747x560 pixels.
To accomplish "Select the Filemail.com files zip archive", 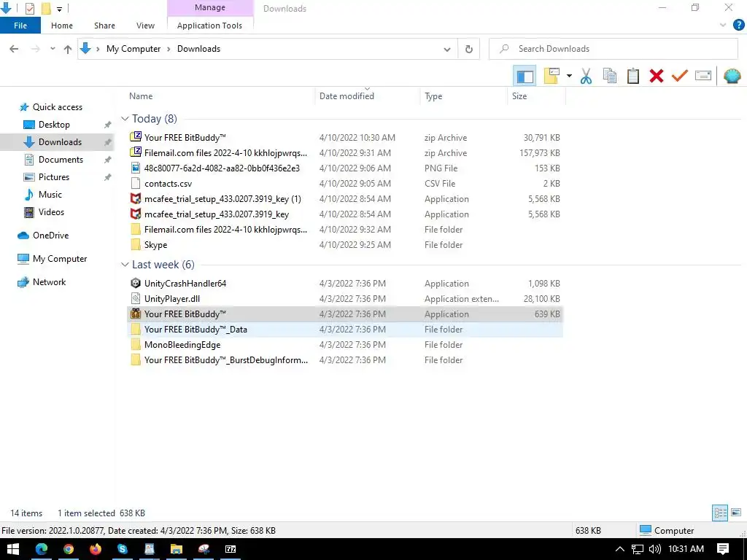I will pyautogui.click(x=345, y=153).
